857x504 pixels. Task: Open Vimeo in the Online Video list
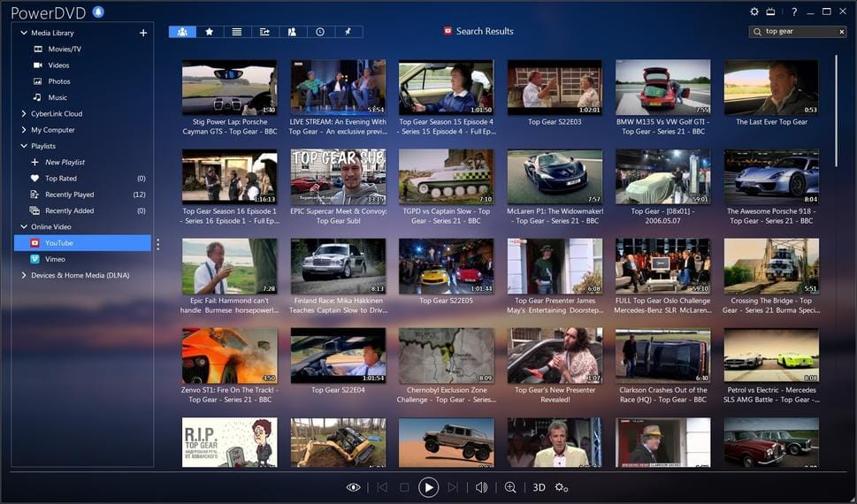[x=55, y=259]
